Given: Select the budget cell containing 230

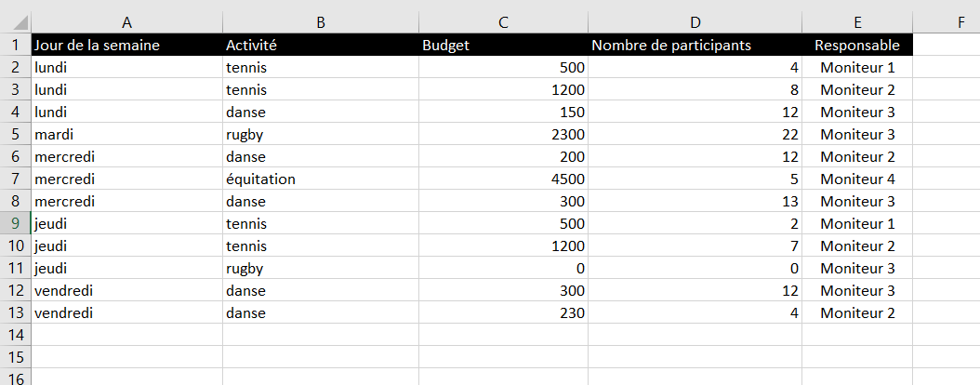Looking at the screenshot, I should click(x=503, y=312).
